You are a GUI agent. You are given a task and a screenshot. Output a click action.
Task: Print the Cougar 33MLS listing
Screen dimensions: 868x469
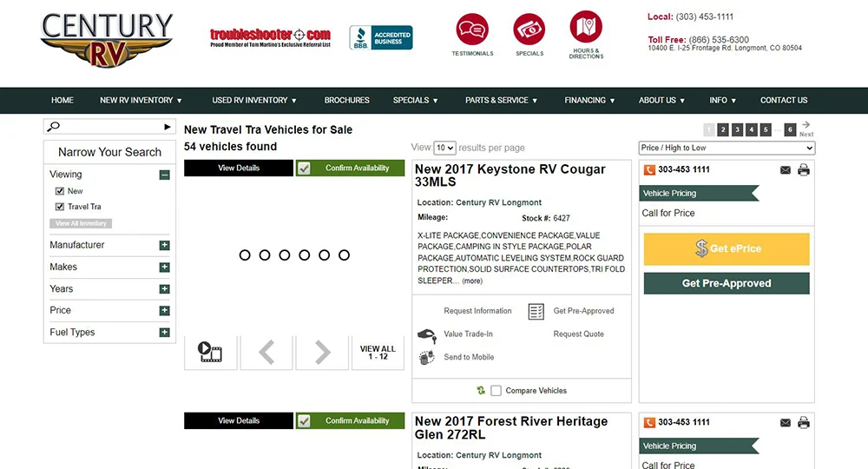pos(803,170)
